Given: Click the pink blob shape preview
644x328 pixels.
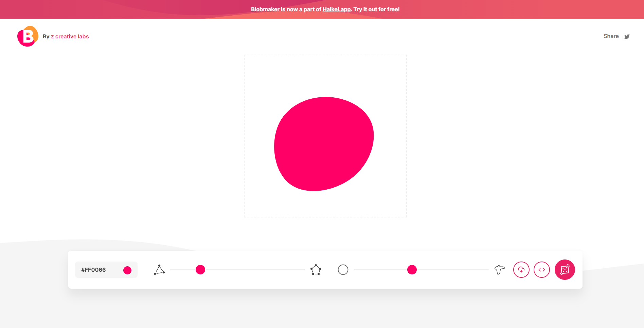Looking at the screenshot, I should pyautogui.click(x=324, y=144).
